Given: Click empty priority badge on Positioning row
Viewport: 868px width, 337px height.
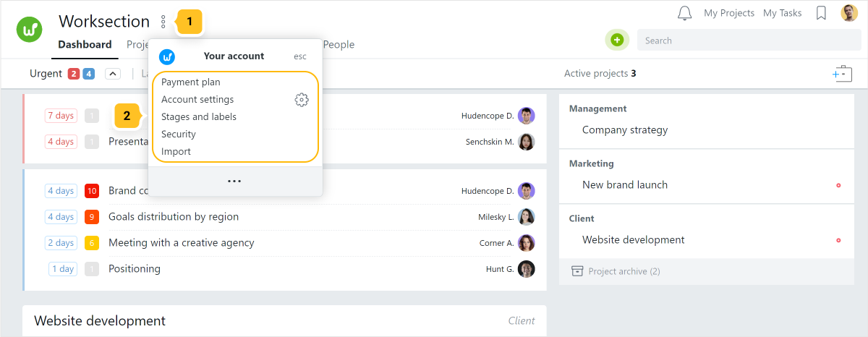Looking at the screenshot, I should [92, 269].
